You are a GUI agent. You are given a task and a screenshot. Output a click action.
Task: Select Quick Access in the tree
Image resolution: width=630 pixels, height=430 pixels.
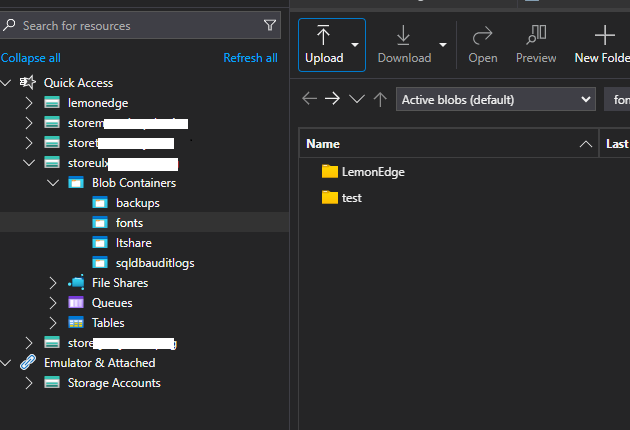pos(78,83)
